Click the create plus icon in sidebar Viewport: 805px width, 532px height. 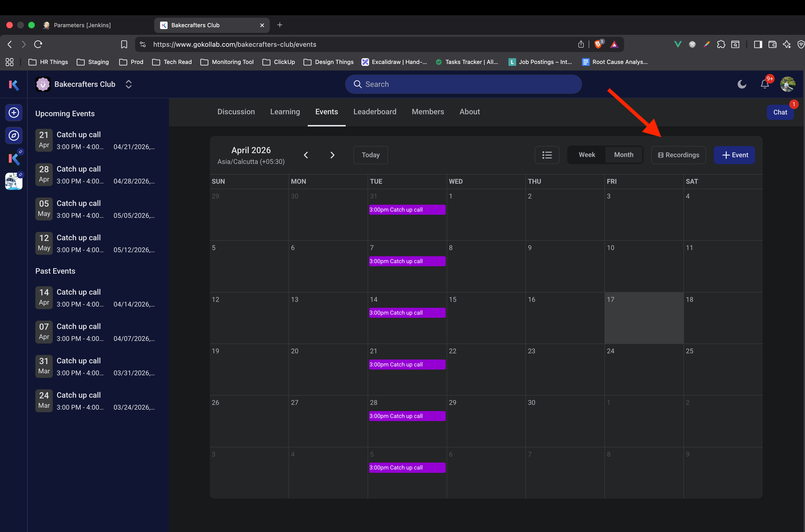point(14,113)
